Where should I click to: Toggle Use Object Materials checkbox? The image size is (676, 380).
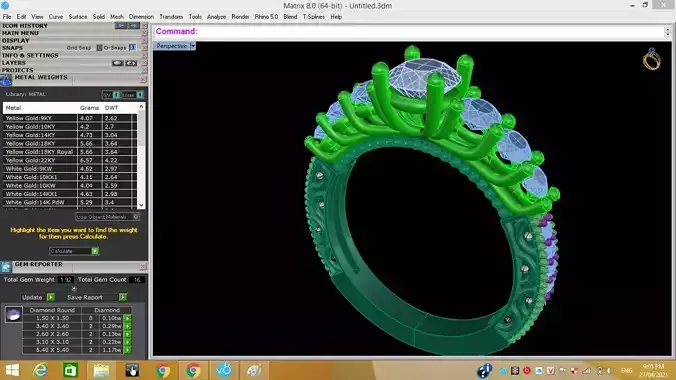[x=136, y=217]
